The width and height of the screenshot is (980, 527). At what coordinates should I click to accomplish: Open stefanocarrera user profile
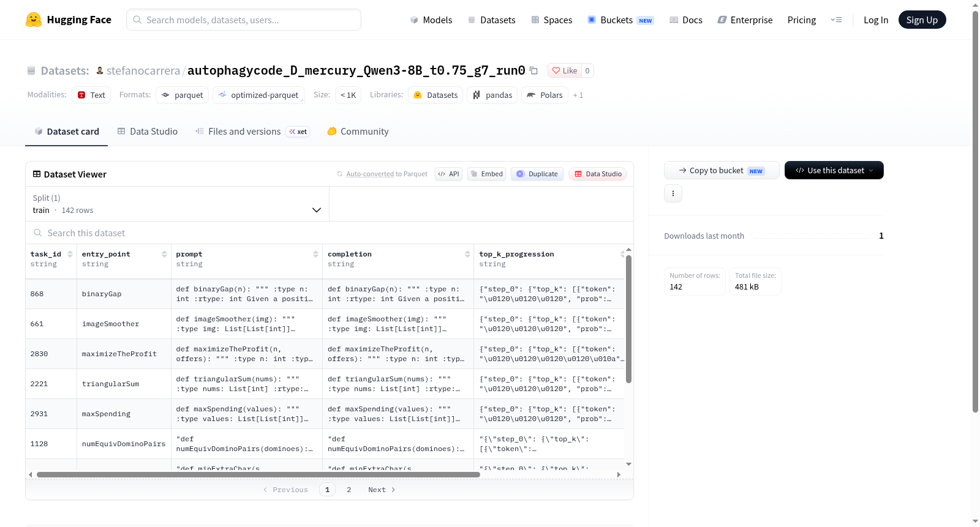[x=143, y=70]
